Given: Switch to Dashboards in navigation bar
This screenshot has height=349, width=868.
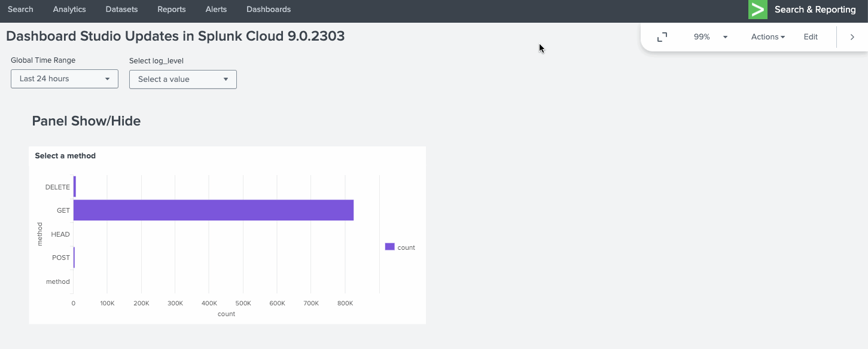Looking at the screenshot, I should [269, 10].
